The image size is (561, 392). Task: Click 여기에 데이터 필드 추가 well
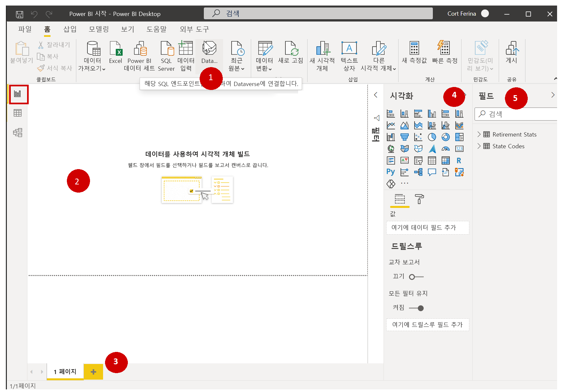coord(428,227)
